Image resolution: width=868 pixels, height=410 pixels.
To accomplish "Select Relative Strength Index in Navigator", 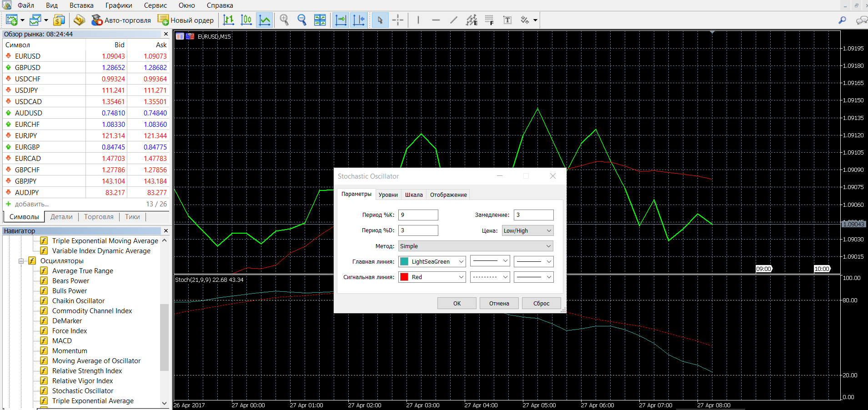I will point(87,371).
